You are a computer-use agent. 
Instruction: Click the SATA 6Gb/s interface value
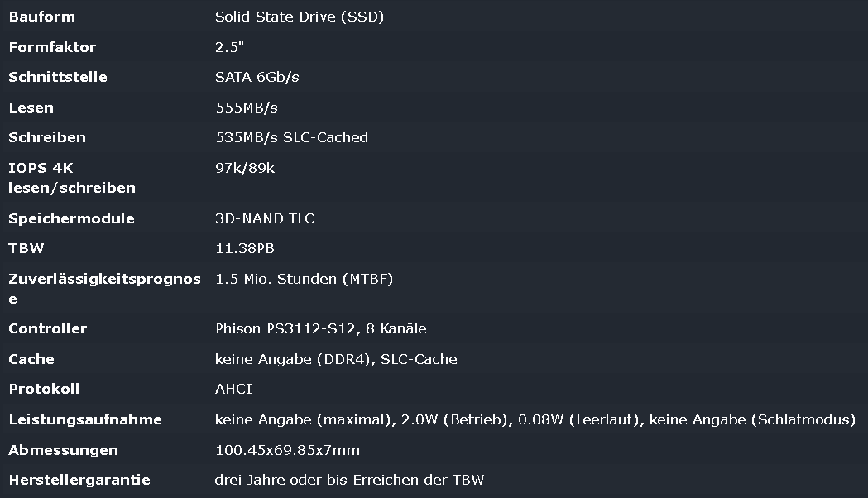257,77
